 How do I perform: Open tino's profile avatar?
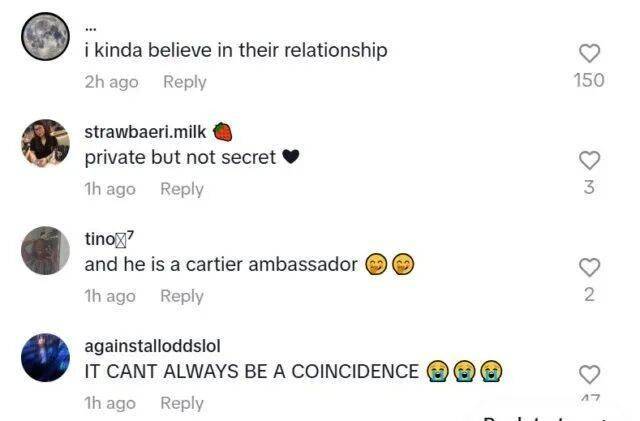pos(45,250)
